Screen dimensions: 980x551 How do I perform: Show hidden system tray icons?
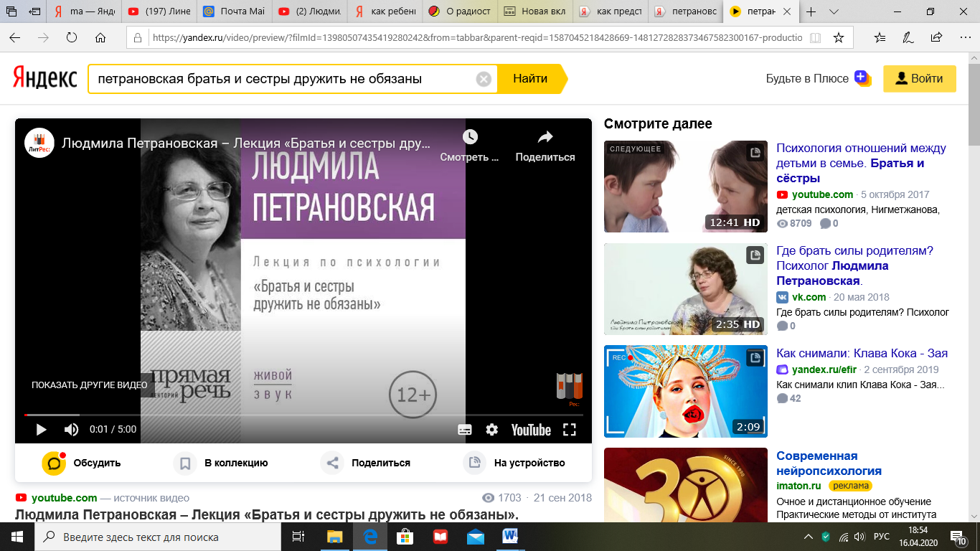tap(809, 536)
